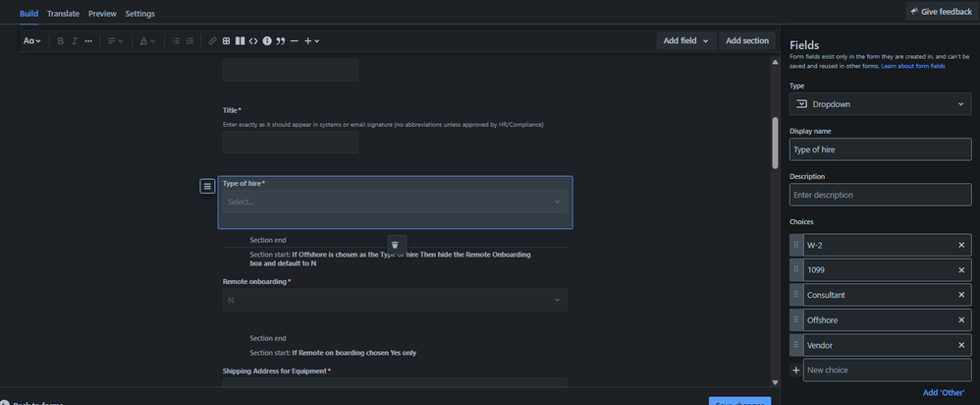Click the editor vertical scrollbar thumb
The height and width of the screenshot is (405, 980).
pyautogui.click(x=775, y=143)
